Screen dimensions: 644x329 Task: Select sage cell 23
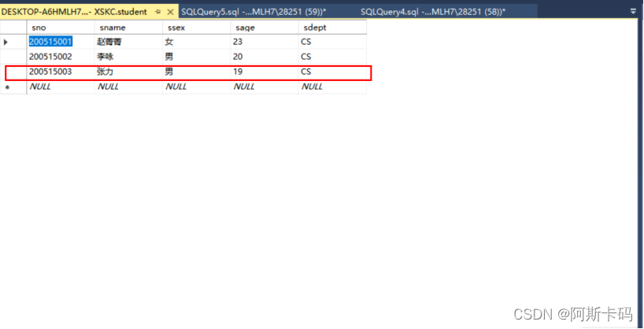[x=265, y=42]
